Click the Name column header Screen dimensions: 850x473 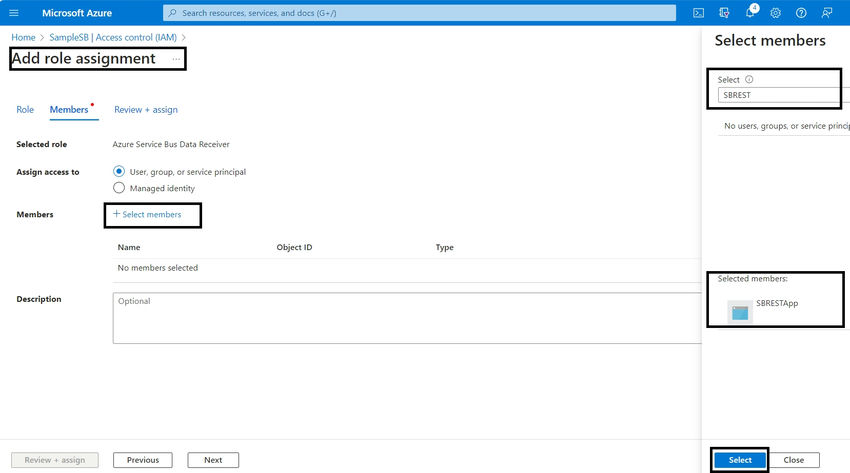[129, 247]
